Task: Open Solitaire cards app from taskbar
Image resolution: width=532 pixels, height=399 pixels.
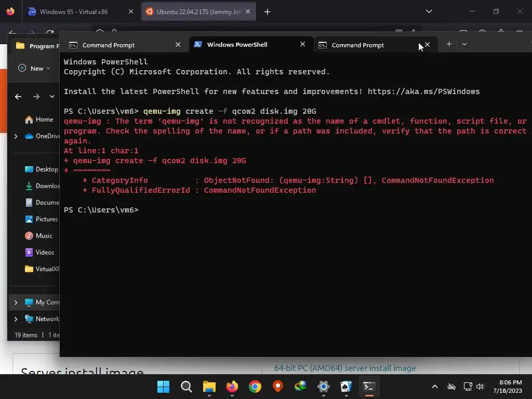Action: (x=347, y=387)
